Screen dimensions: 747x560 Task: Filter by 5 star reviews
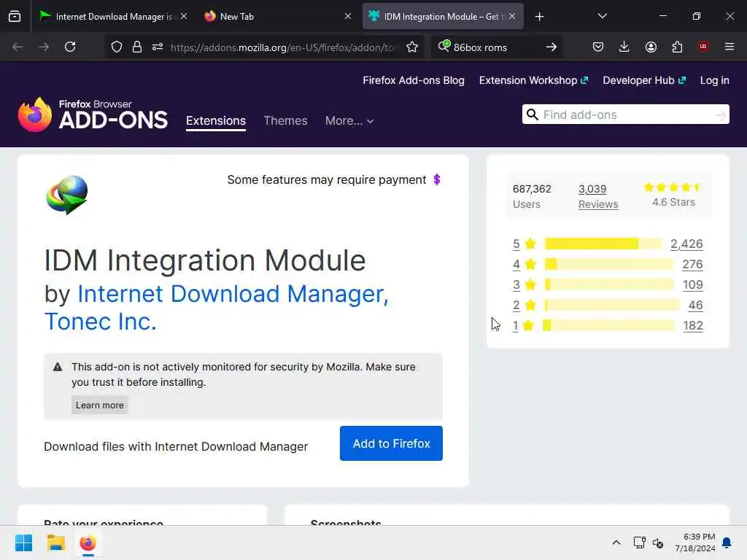tap(516, 244)
